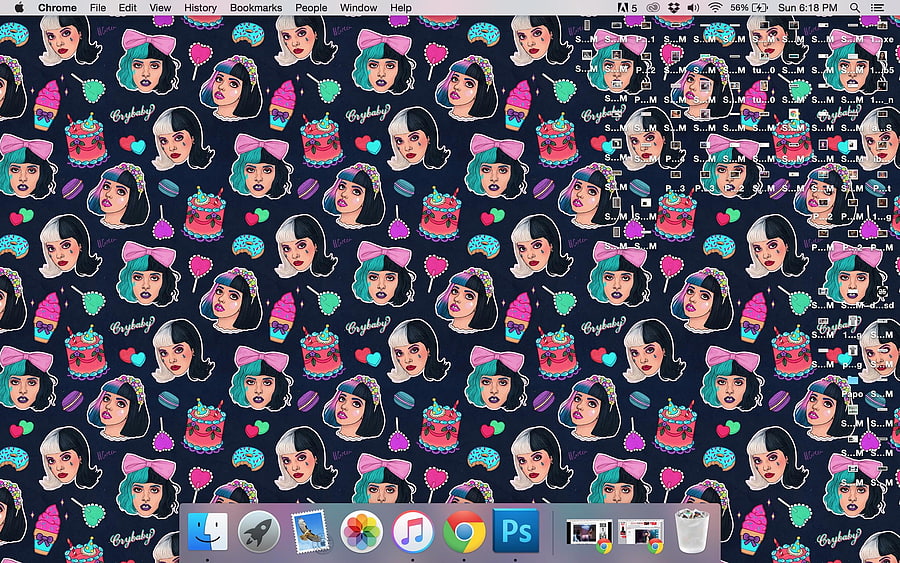Restore the left minimized Chrome window thumbnail
The width and height of the screenshot is (900, 563).
pyautogui.click(x=588, y=535)
